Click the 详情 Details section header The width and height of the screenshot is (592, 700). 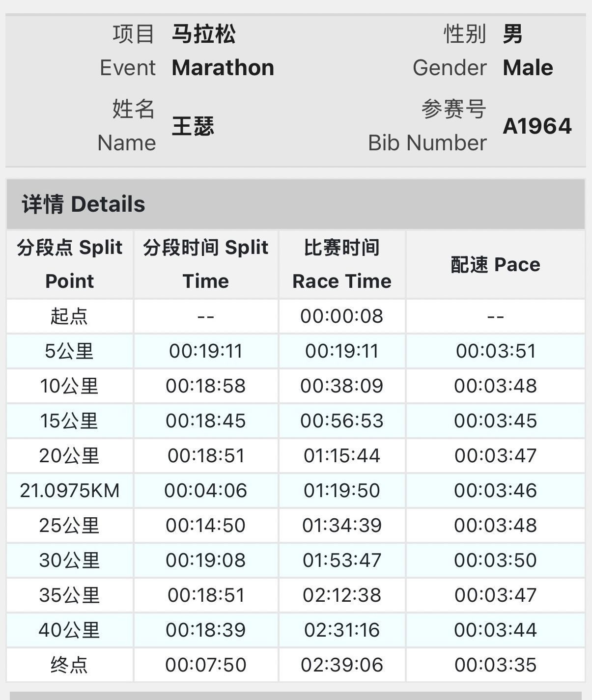coord(84,204)
